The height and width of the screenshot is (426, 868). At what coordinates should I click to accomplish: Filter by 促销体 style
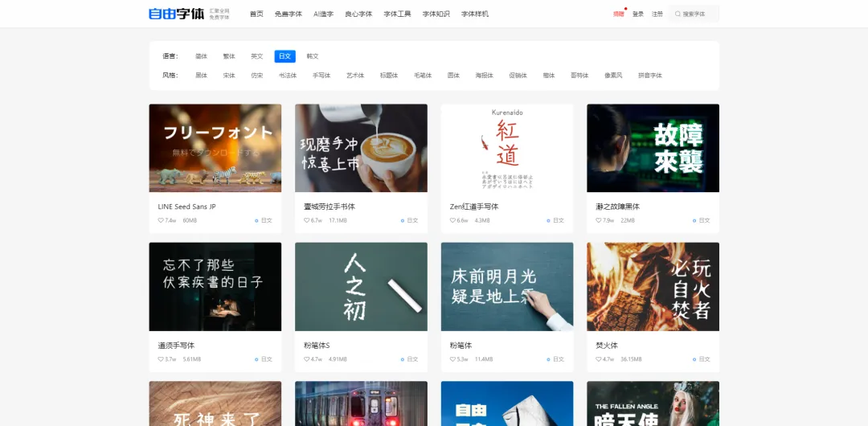coord(518,76)
